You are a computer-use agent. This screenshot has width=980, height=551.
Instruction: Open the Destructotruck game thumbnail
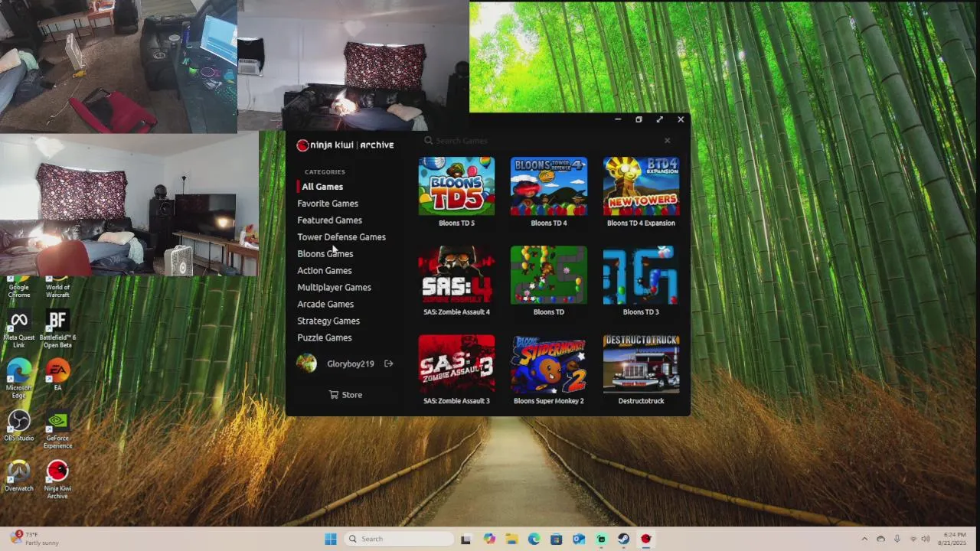pos(641,364)
